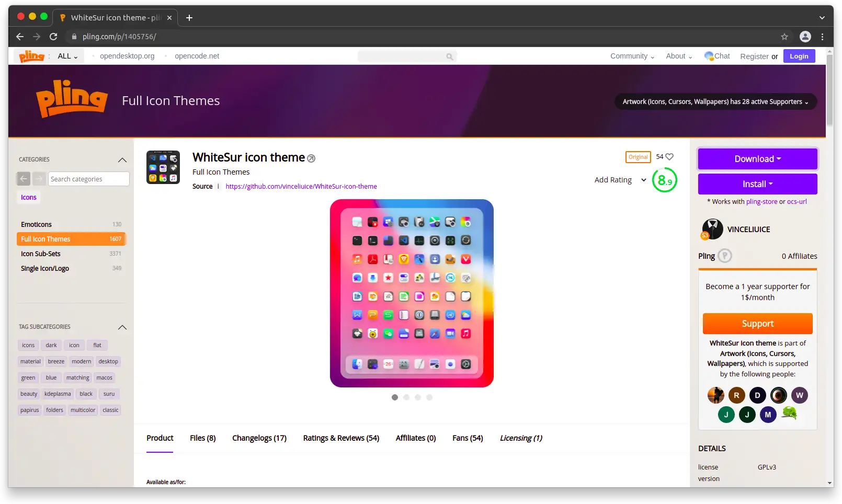Expand the active Supporters banner dropdown
Viewport: 842px width, 504px height.
(x=715, y=102)
